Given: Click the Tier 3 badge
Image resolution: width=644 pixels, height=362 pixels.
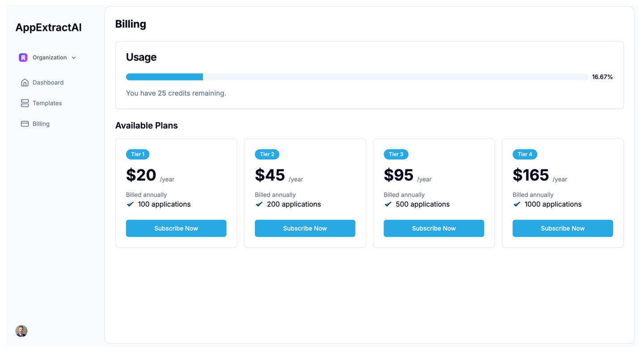Looking at the screenshot, I should coord(396,154).
